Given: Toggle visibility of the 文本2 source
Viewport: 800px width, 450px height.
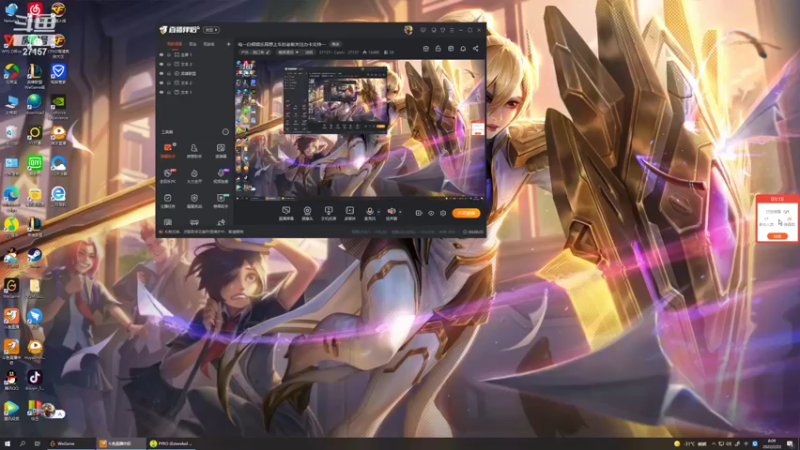Looking at the screenshot, I should pos(162,83).
